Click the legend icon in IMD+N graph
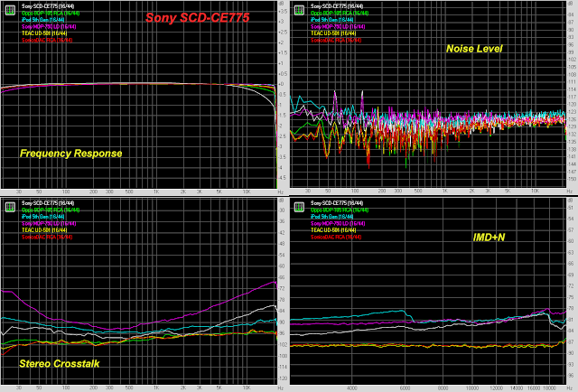Image resolution: width=578 pixels, height=392 pixels. (x=299, y=207)
